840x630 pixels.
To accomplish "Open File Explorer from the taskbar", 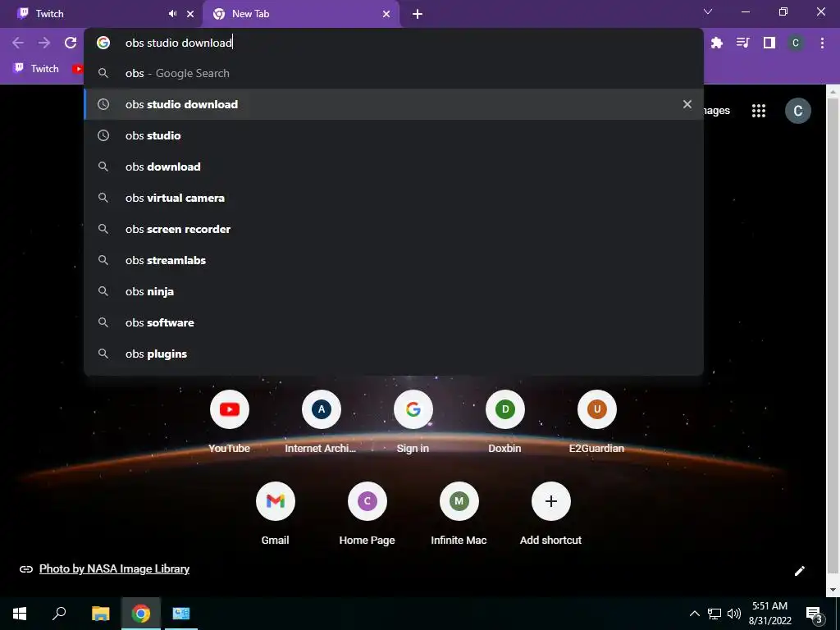I will 100,614.
